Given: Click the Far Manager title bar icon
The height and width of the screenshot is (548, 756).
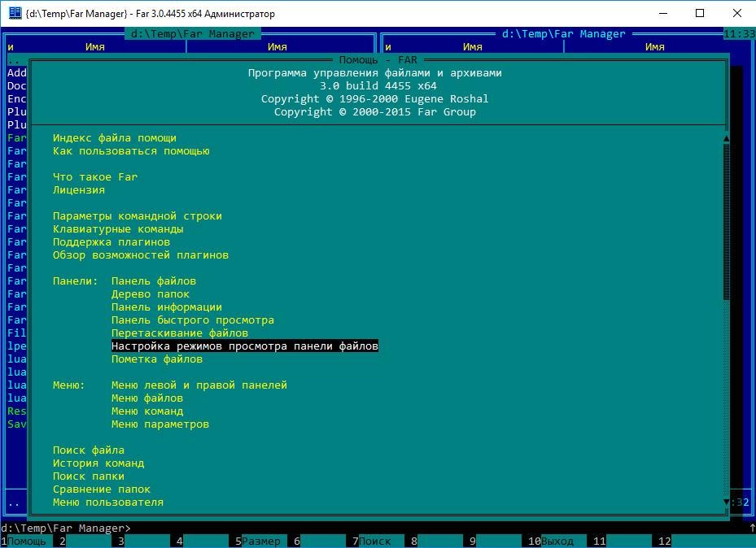Looking at the screenshot, I should [15, 13].
